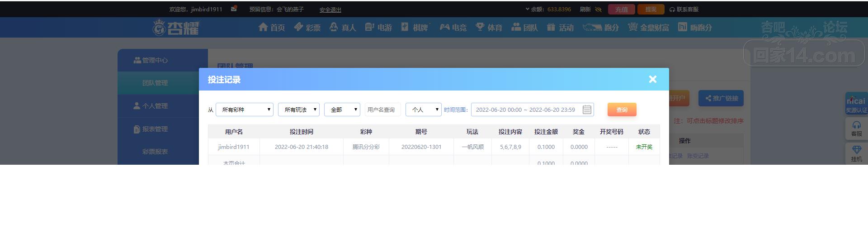Open the 挂机 diamond widget
The height and width of the screenshot is (248, 868).
856,154
